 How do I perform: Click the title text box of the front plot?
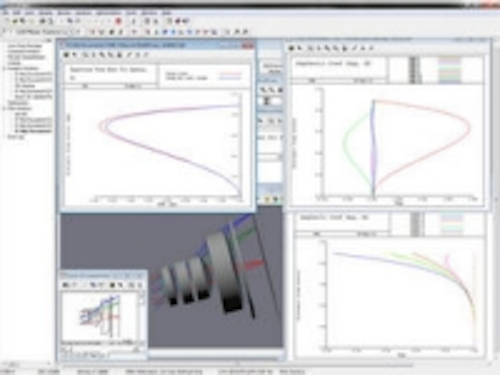point(111,74)
